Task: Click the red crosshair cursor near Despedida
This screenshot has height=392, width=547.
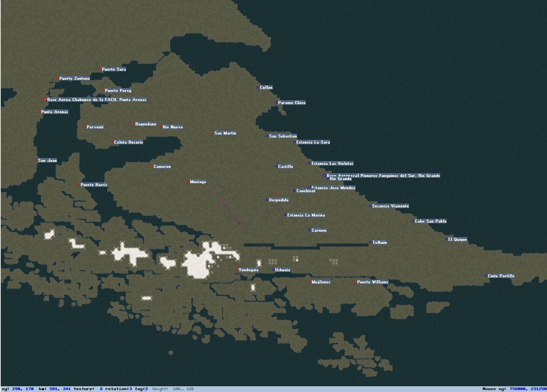Action: click(276, 194)
